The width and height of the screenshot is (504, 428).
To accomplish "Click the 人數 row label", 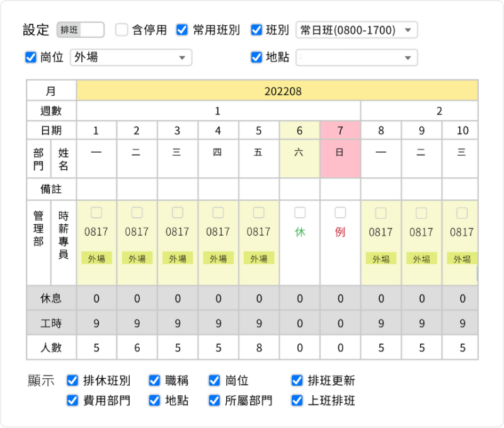I will (51, 347).
